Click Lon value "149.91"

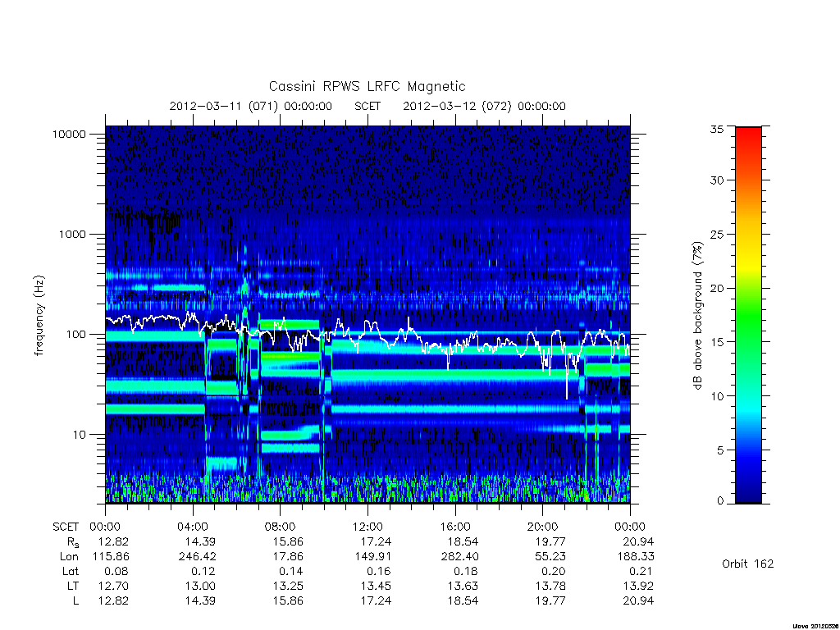[373, 557]
